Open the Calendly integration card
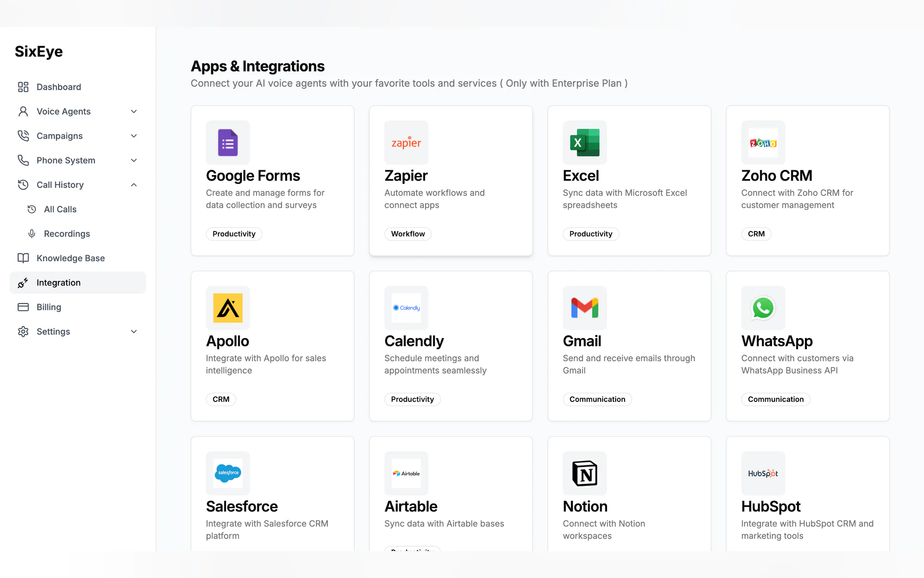This screenshot has width=924, height=578. tap(451, 346)
